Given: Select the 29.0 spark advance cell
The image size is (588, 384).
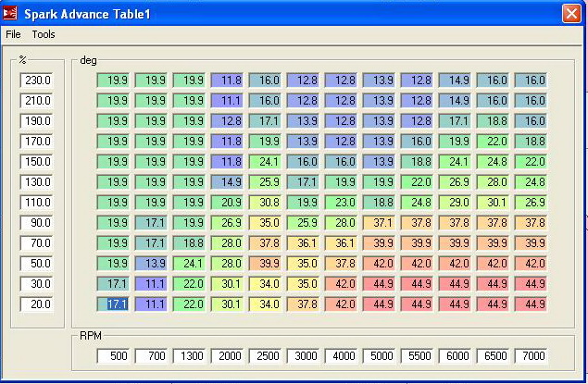Looking at the screenshot, I should [457, 203].
